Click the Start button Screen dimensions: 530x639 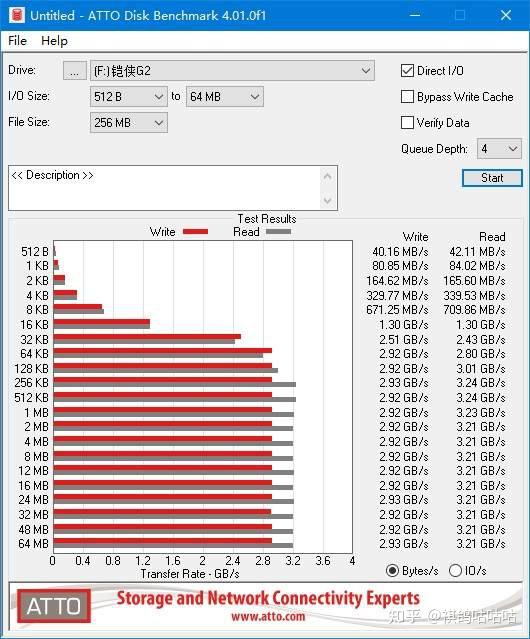[492, 178]
